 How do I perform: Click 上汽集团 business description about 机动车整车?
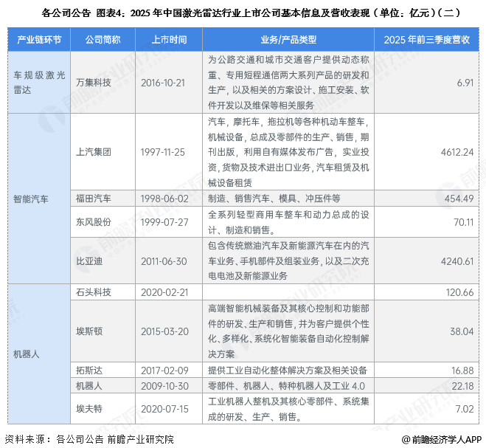point(288,152)
